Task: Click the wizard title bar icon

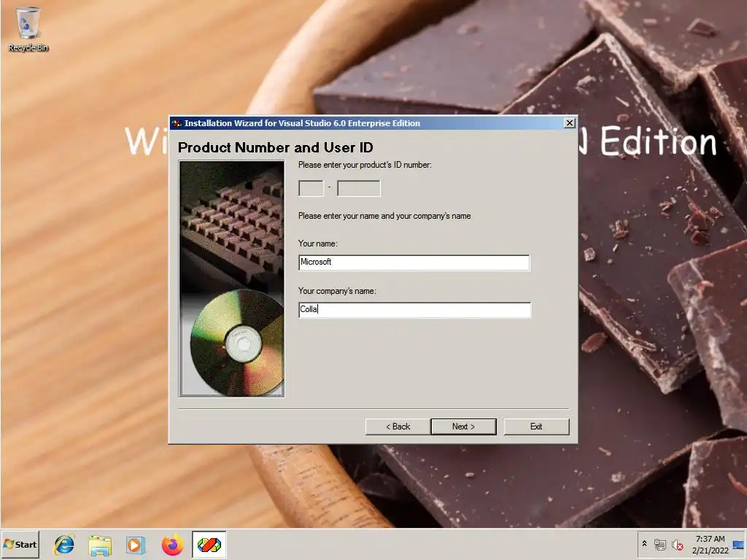Action: (177, 123)
